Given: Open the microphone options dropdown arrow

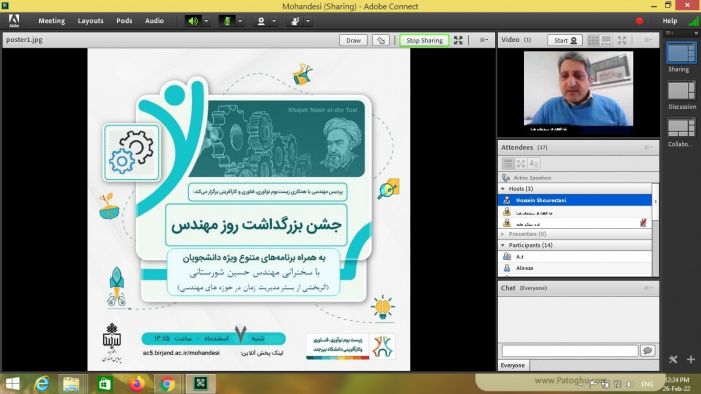Looking at the screenshot, I should point(240,21).
